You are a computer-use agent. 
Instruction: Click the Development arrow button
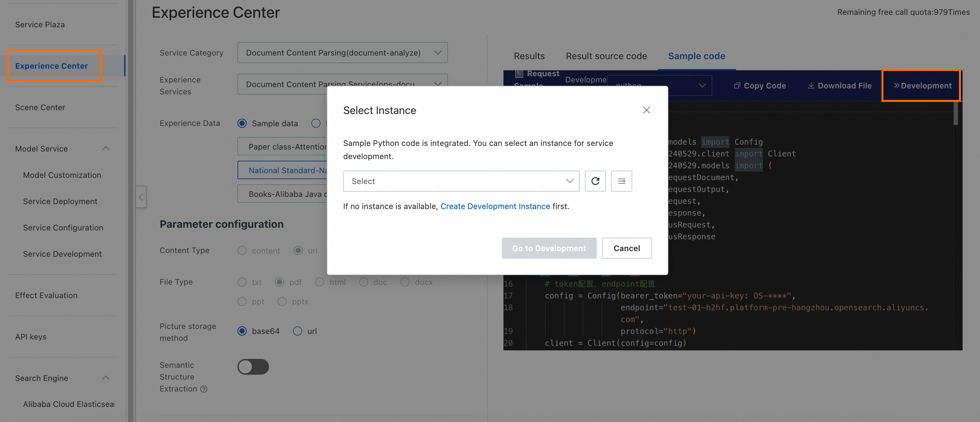922,86
